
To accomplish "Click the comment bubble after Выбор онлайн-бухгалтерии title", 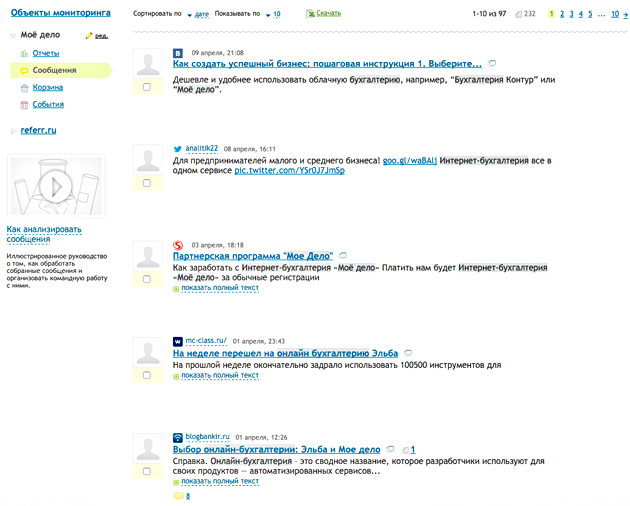I will (390, 449).
